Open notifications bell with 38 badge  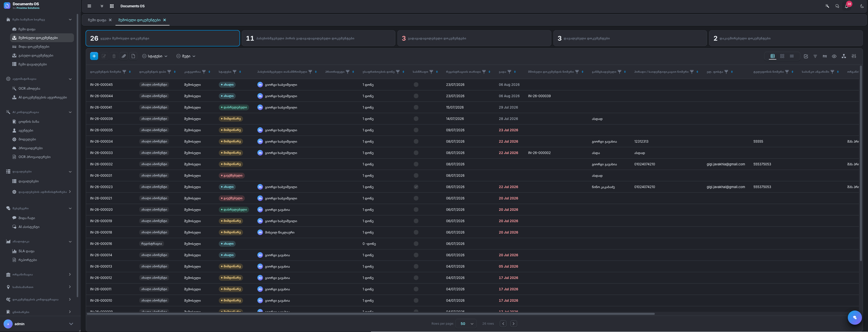click(847, 6)
